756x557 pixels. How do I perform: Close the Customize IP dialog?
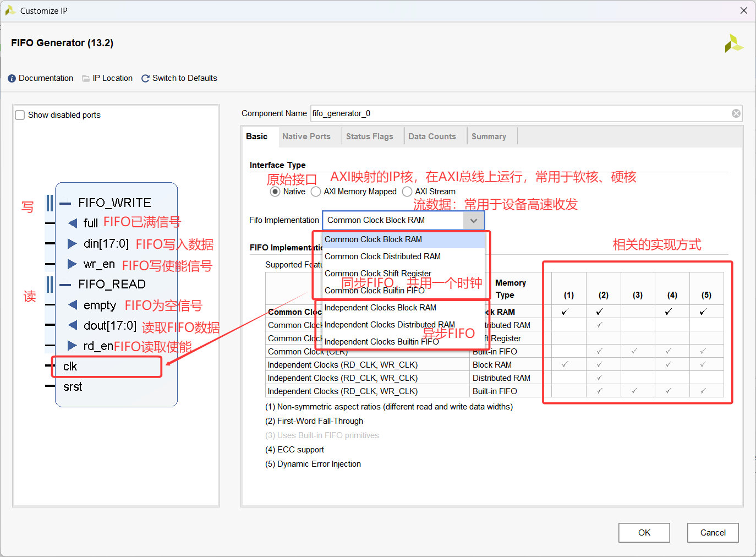click(744, 10)
